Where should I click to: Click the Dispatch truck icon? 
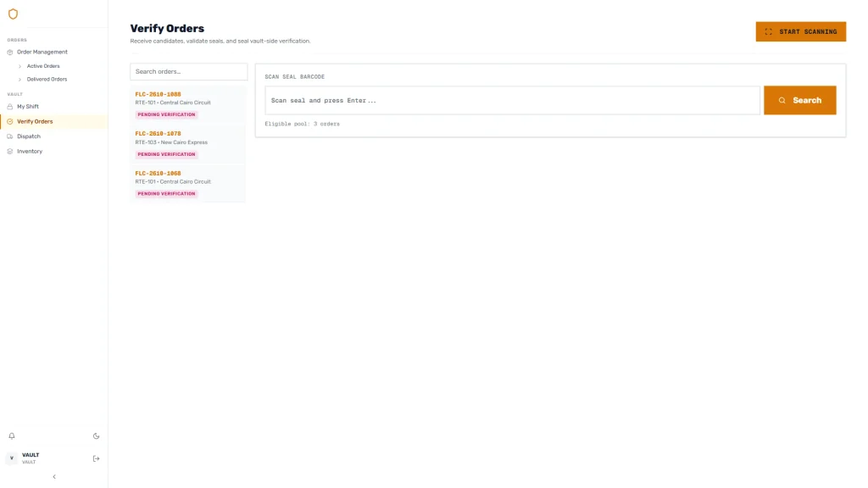click(x=10, y=136)
